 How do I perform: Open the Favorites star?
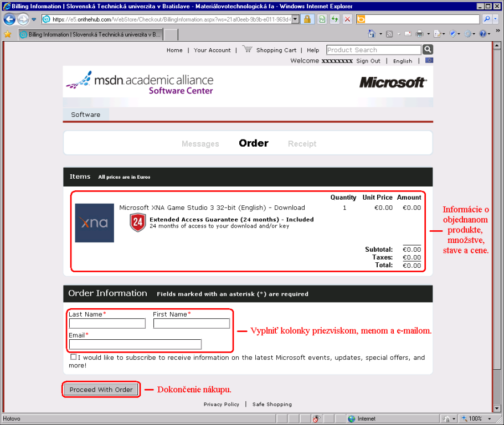click(8, 34)
